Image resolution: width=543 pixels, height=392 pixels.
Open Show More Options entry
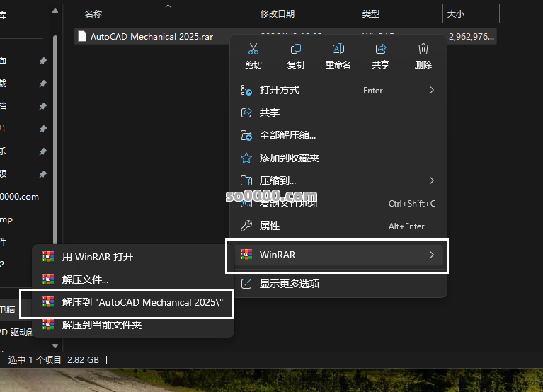(x=289, y=284)
